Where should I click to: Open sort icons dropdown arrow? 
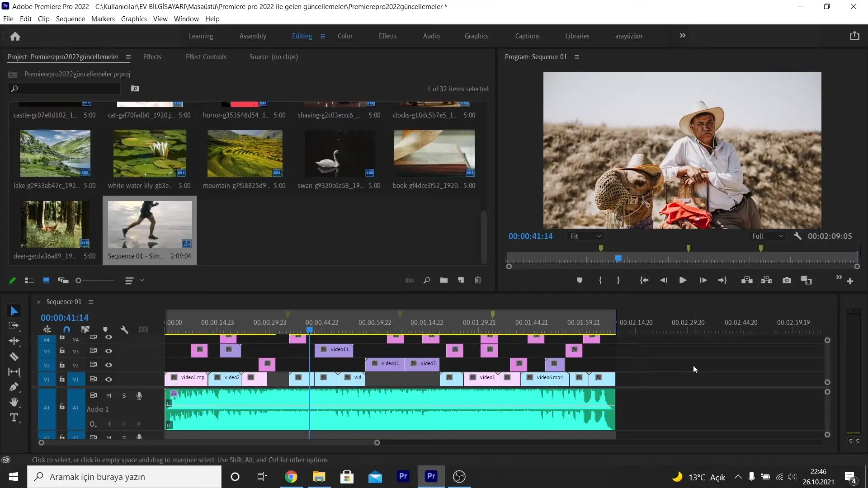(x=142, y=281)
